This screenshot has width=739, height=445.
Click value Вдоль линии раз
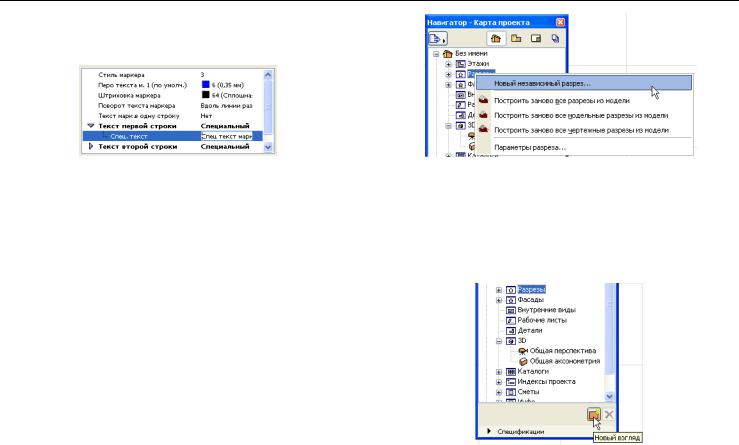[226, 106]
